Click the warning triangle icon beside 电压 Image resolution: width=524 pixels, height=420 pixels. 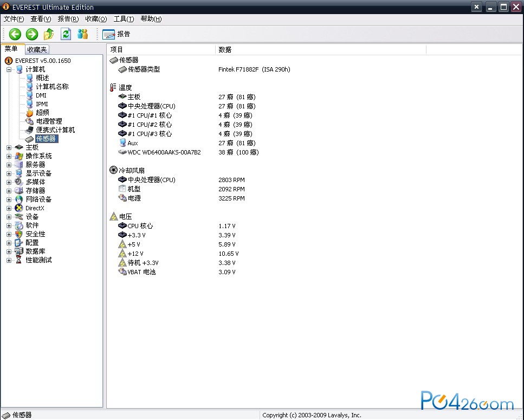point(114,217)
